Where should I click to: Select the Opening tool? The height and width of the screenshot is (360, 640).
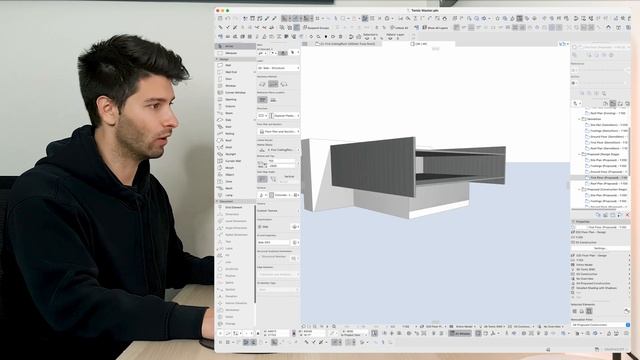[x=235, y=100]
